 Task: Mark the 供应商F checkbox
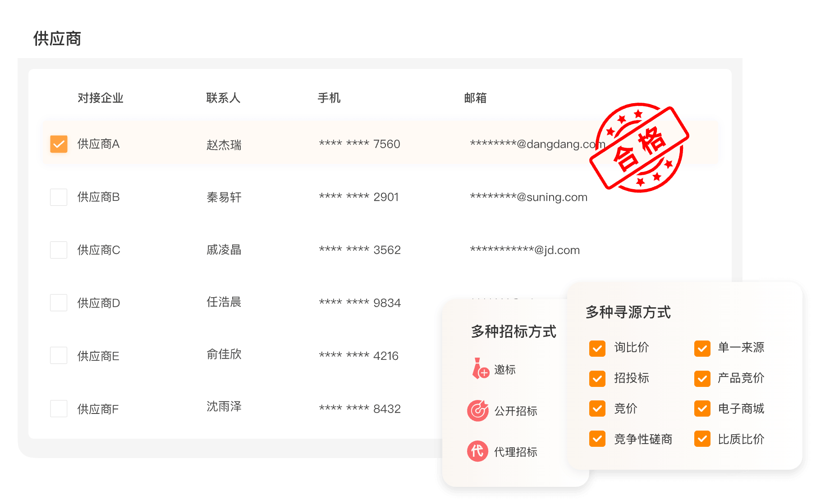pyautogui.click(x=59, y=409)
